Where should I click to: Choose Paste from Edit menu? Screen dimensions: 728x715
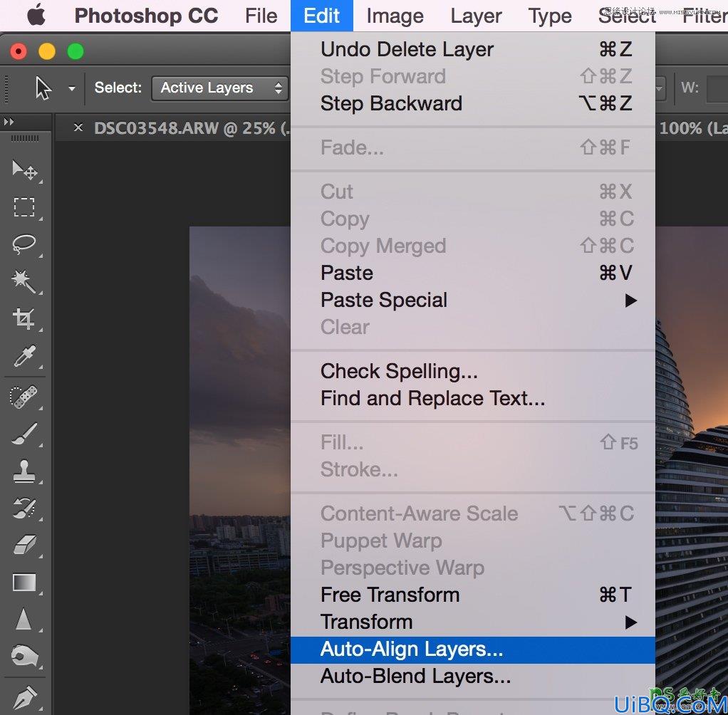pyautogui.click(x=473, y=273)
